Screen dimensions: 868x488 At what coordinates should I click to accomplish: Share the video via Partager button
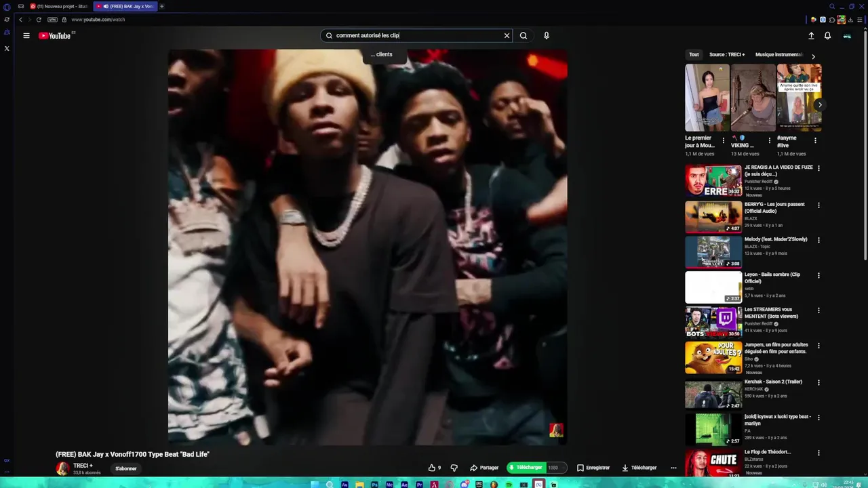coord(484,468)
